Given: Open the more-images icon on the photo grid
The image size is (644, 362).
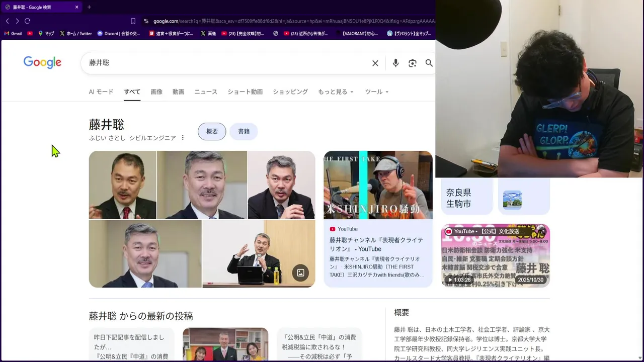Looking at the screenshot, I should pos(300,273).
